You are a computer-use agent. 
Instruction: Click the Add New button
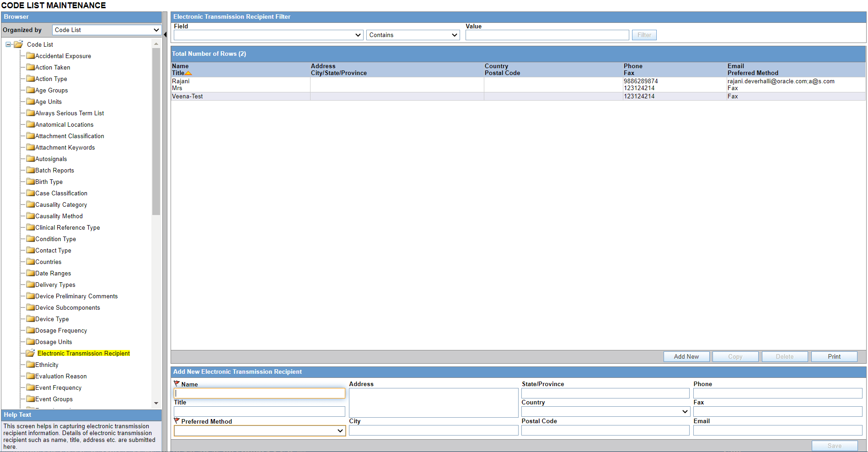[x=686, y=356]
